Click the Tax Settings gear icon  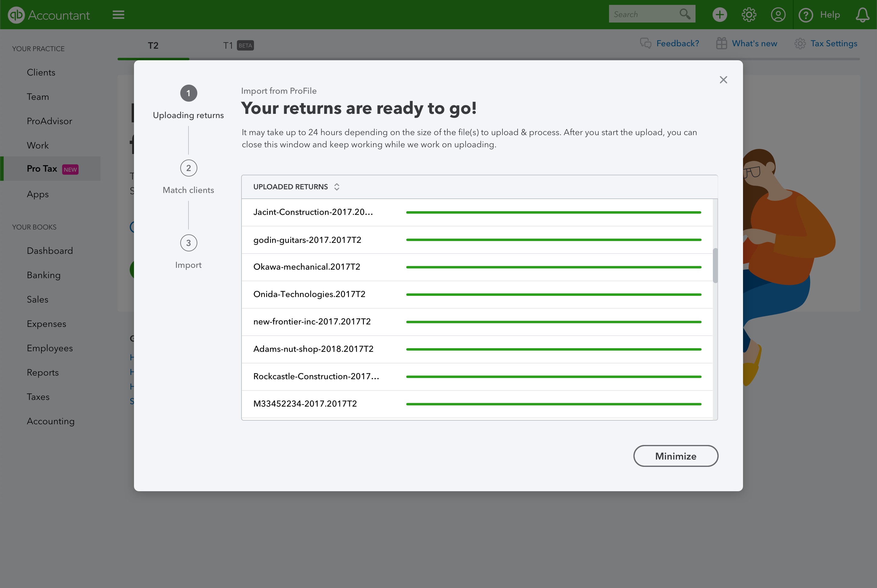coord(800,44)
